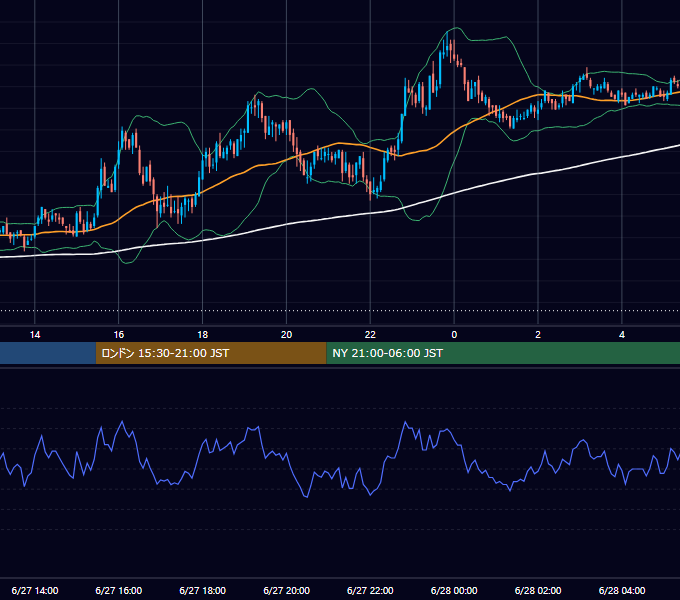Click the 6/27 20:00 date label
The width and height of the screenshot is (680, 600).
tap(286, 590)
